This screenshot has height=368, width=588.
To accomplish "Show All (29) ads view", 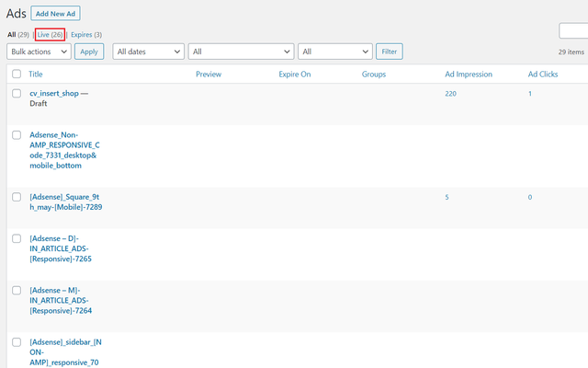I will coord(18,35).
